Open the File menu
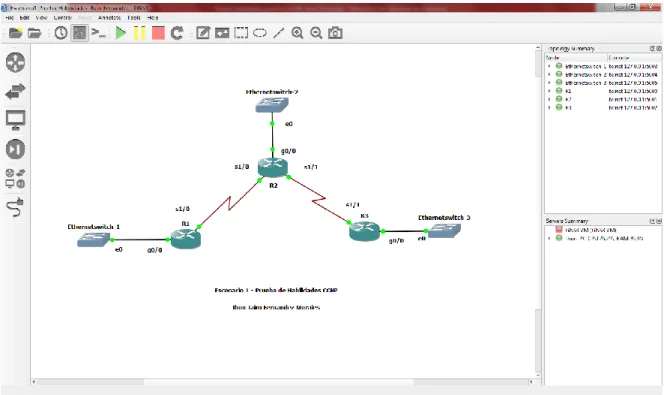Viewport: 664px width, 395px height. pos(9,18)
